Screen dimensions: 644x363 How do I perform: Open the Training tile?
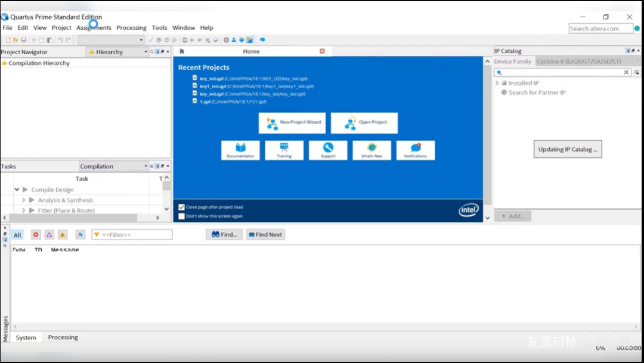[x=284, y=150]
